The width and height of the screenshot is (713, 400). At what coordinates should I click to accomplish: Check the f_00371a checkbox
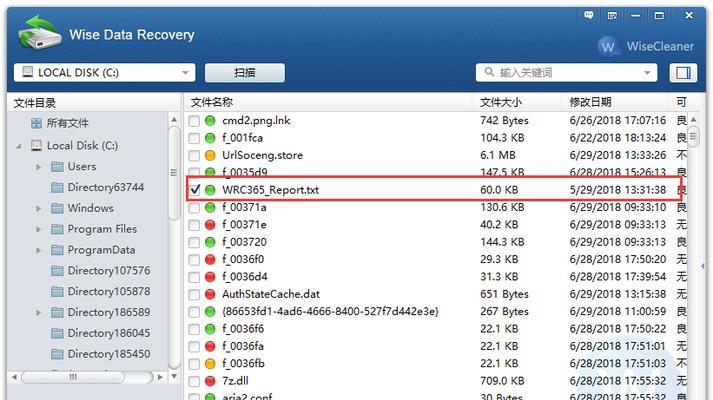click(194, 208)
